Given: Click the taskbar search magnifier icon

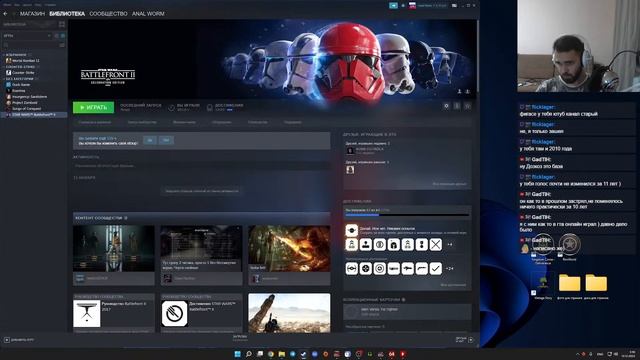Looking at the screenshot, I should point(249,354).
